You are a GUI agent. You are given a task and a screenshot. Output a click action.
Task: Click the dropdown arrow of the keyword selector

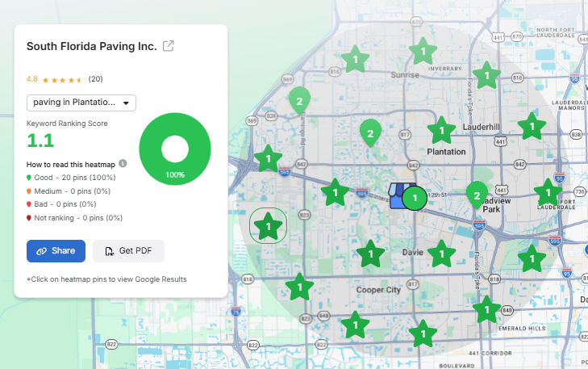(126, 103)
